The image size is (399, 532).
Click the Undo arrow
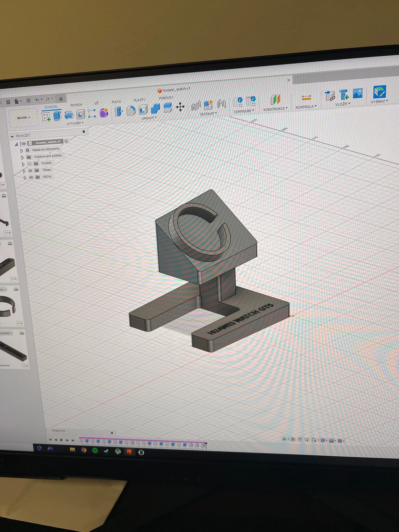pyautogui.click(x=37, y=100)
